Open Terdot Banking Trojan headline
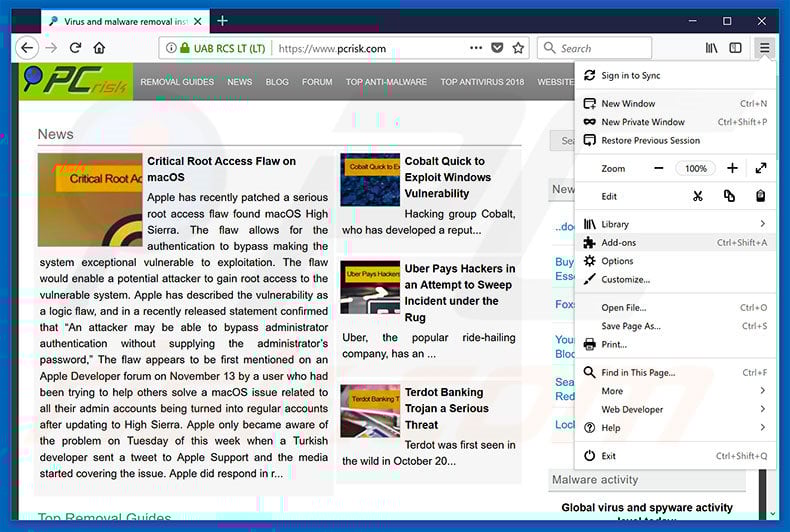The width and height of the screenshot is (790, 532). click(446, 409)
